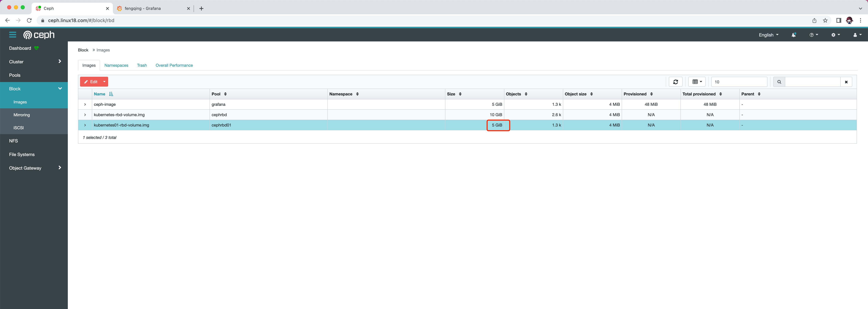Click the Edit button
Image resolution: width=868 pixels, height=309 pixels.
(90, 82)
